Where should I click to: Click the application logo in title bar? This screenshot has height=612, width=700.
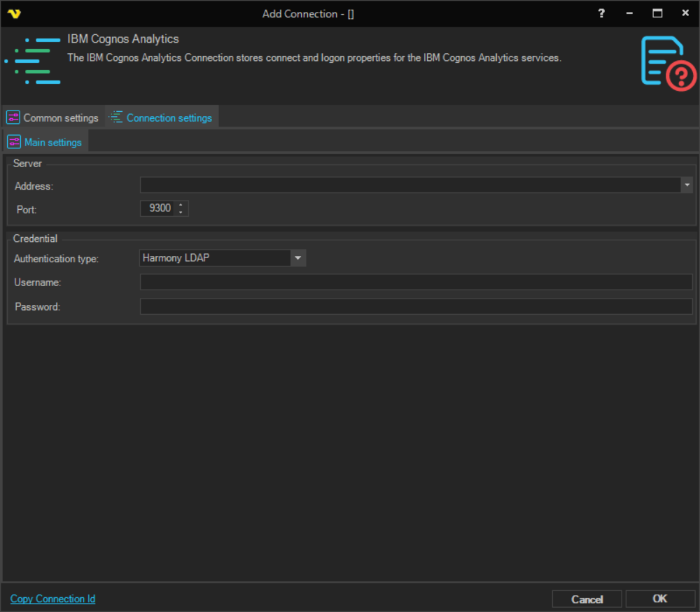click(14, 13)
